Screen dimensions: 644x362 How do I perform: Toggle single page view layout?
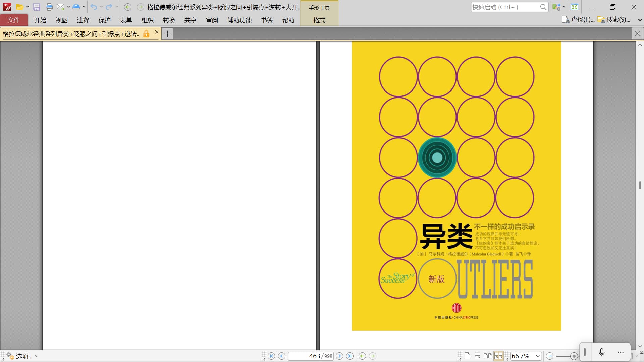pyautogui.click(x=467, y=356)
